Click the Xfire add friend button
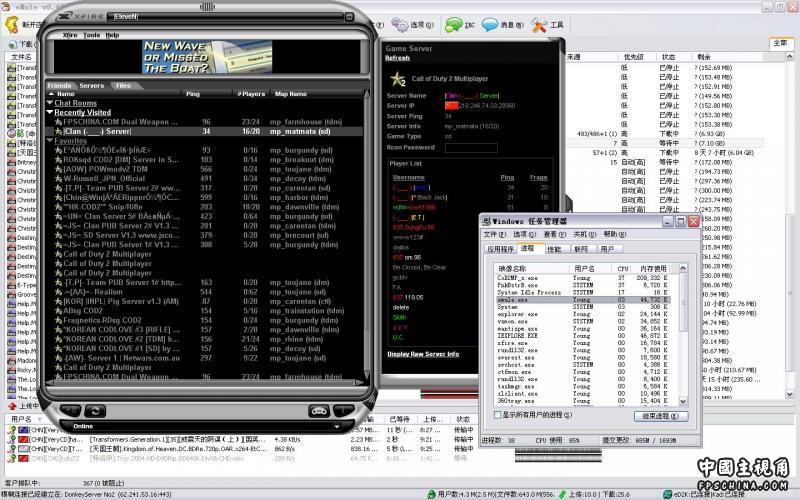Viewport: 800px width, 500px height. [x=70, y=410]
